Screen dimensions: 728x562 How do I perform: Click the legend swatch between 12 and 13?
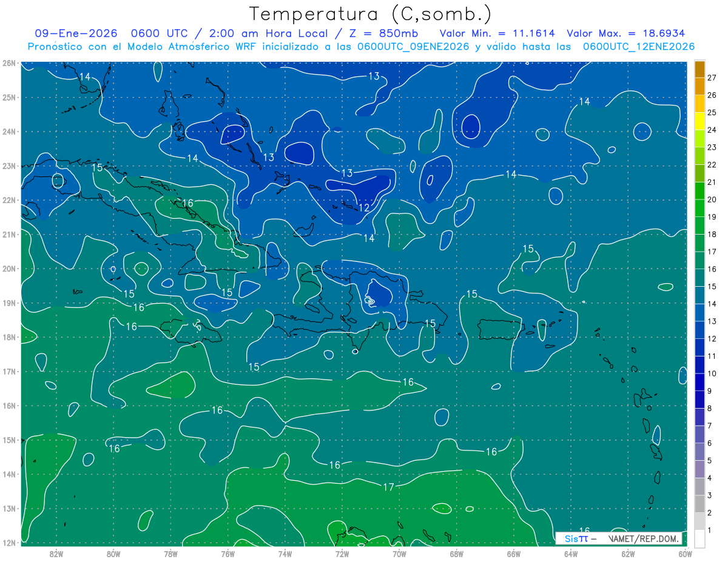click(699, 330)
